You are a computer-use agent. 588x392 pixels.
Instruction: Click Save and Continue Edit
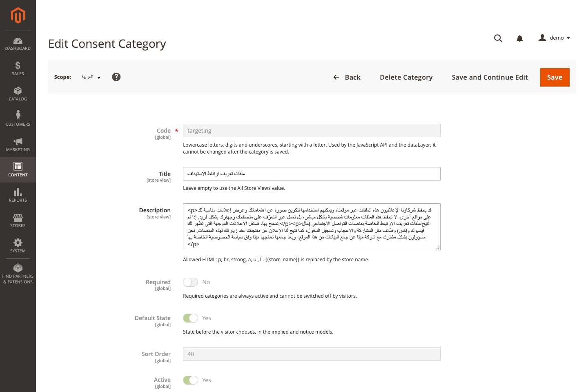tap(490, 77)
